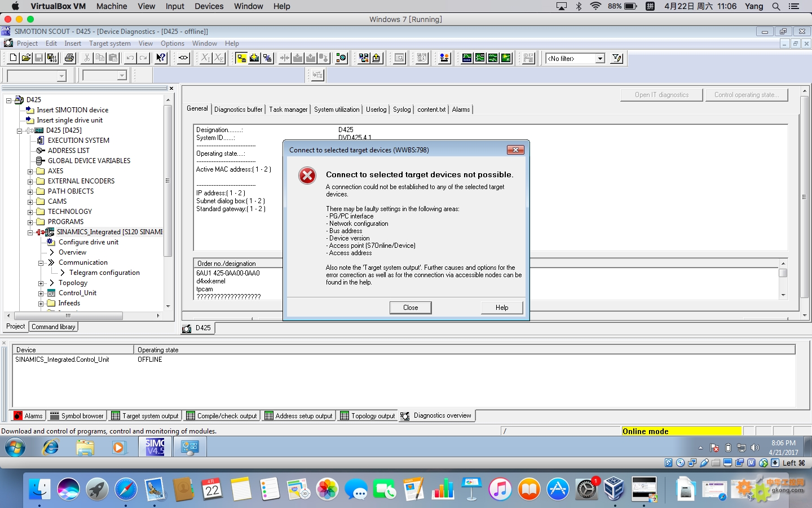Open the Target system output tab

(x=145, y=416)
